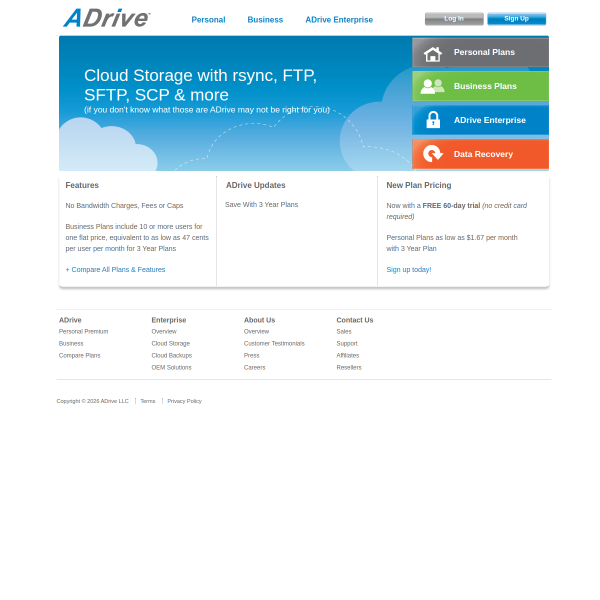Click the padlock icon on ADrive Enterprise
Screen dimensions: 600x600
tap(433, 120)
